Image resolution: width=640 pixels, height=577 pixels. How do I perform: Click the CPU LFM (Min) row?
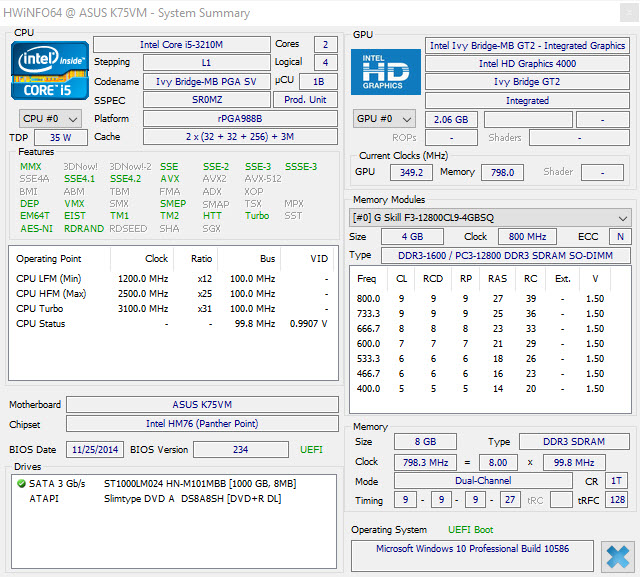(173, 279)
